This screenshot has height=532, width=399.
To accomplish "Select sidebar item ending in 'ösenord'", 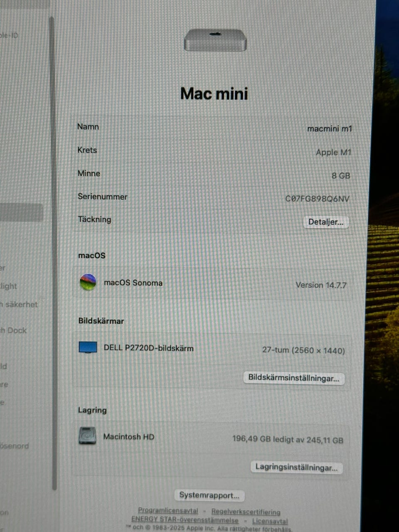I will pyautogui.click(x=15, y=446).
